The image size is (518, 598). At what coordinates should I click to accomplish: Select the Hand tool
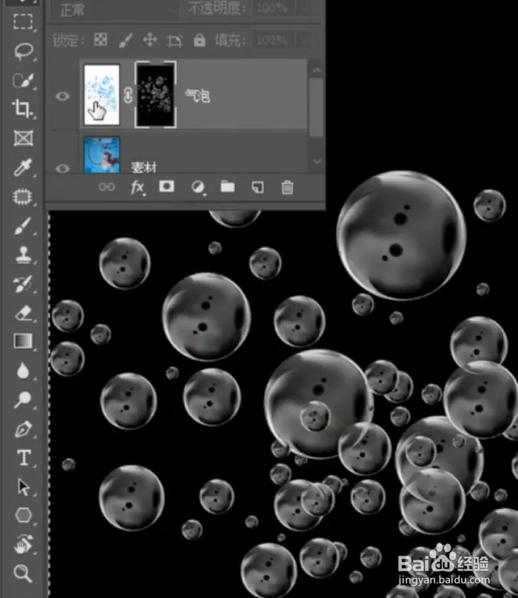coord(23,544)
